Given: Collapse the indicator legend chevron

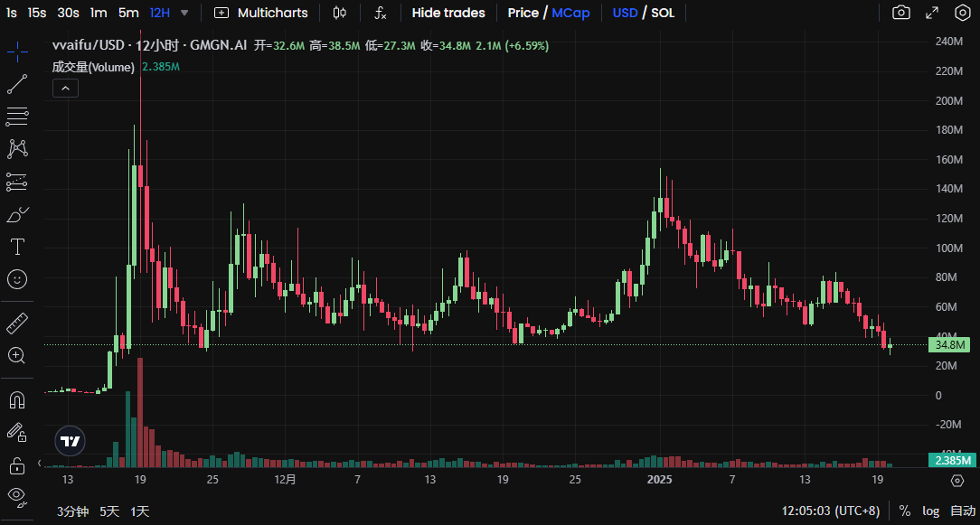Looking at the screenshot, I should (x=66, y=89).
